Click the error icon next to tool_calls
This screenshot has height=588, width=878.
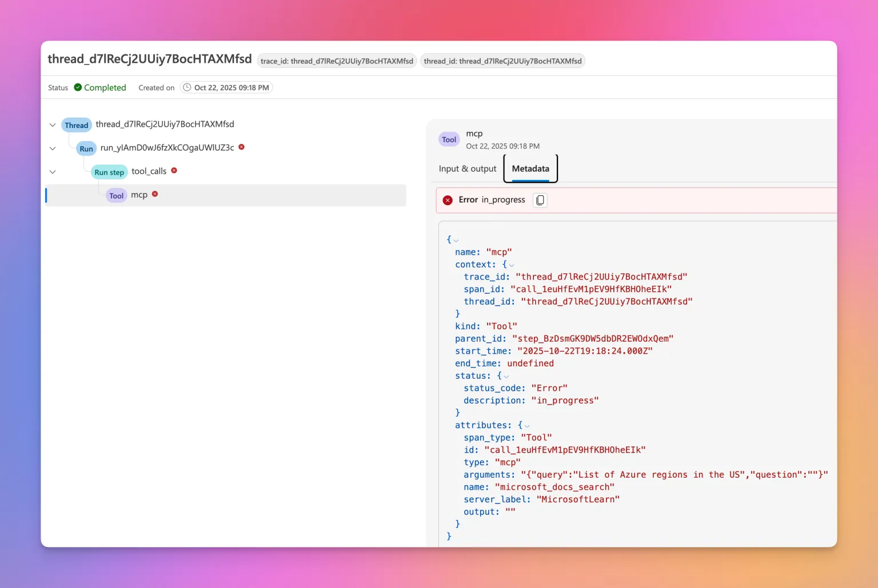coord(174,170)
